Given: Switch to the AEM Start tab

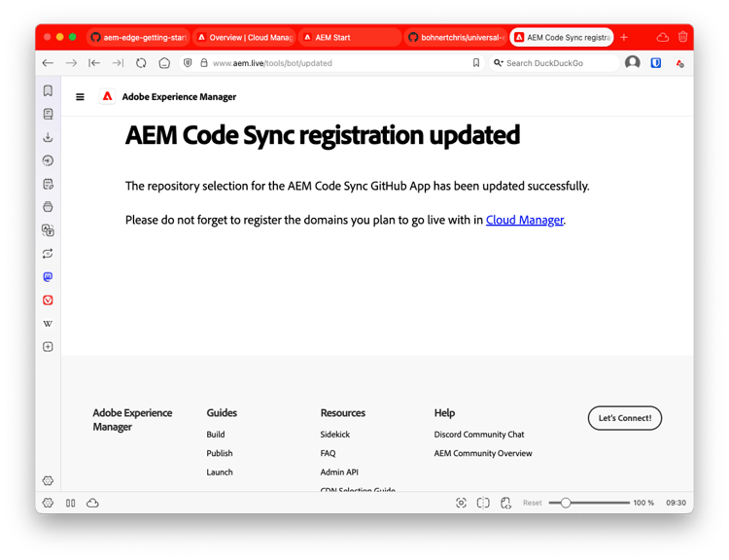Looking at the screenshot, I should click(351, 37).
